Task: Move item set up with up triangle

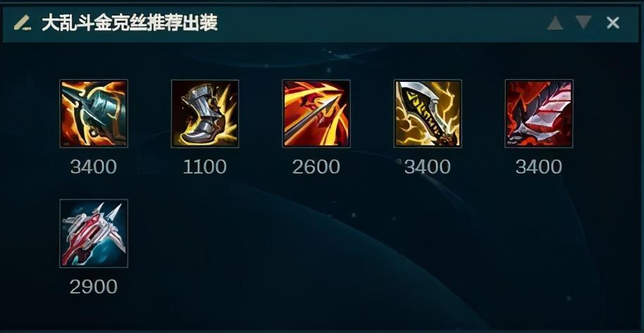Action: tap(555, 23)
